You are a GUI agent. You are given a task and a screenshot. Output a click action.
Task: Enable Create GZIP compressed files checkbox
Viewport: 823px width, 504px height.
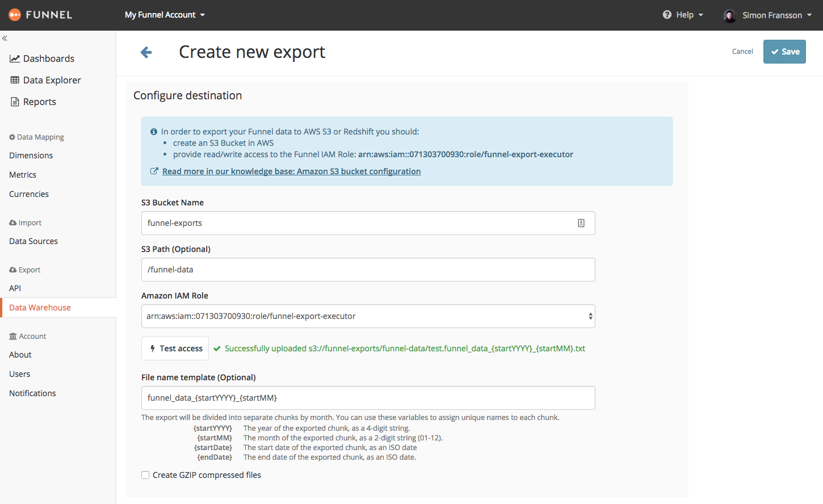pos(145,475)
